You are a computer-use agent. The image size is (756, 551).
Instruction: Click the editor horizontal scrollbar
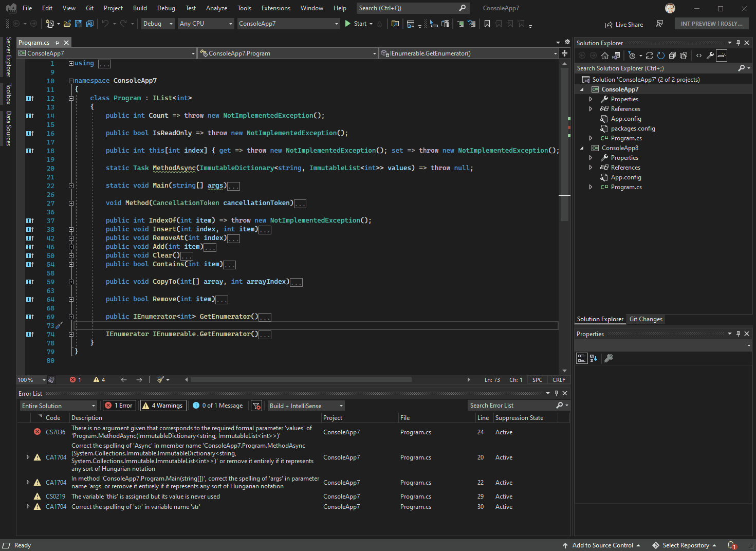(x=301, y=380)
